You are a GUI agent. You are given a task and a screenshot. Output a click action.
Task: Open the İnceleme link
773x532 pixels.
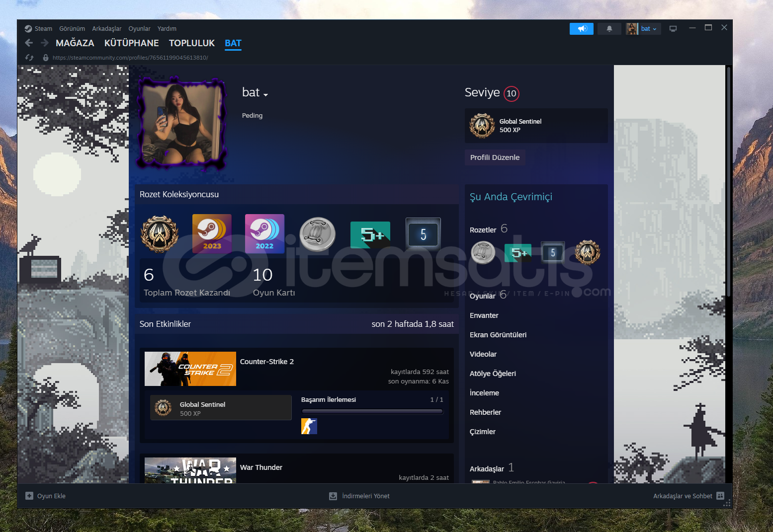(x=484, y=393)
